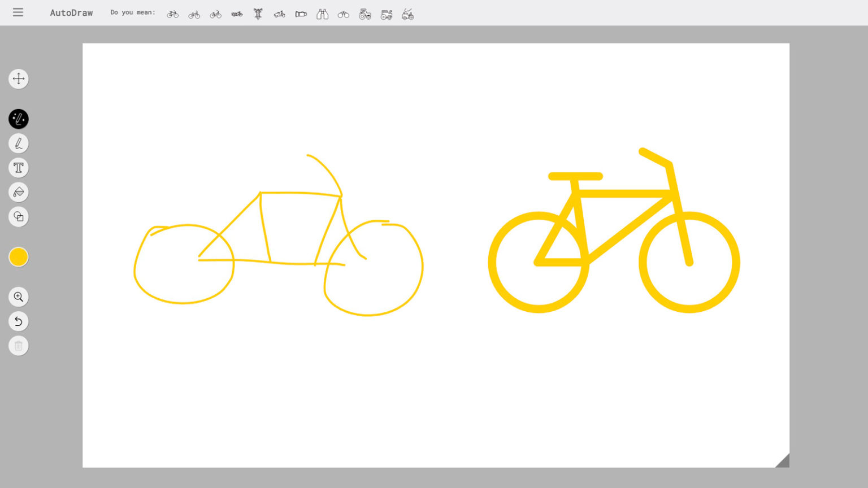
Task: Open the hamburger menu
Action: [18, 12]
